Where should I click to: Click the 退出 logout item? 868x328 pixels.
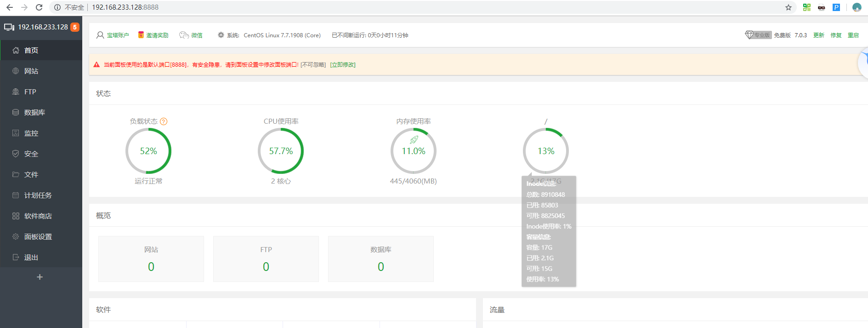(x=31, y=257)
